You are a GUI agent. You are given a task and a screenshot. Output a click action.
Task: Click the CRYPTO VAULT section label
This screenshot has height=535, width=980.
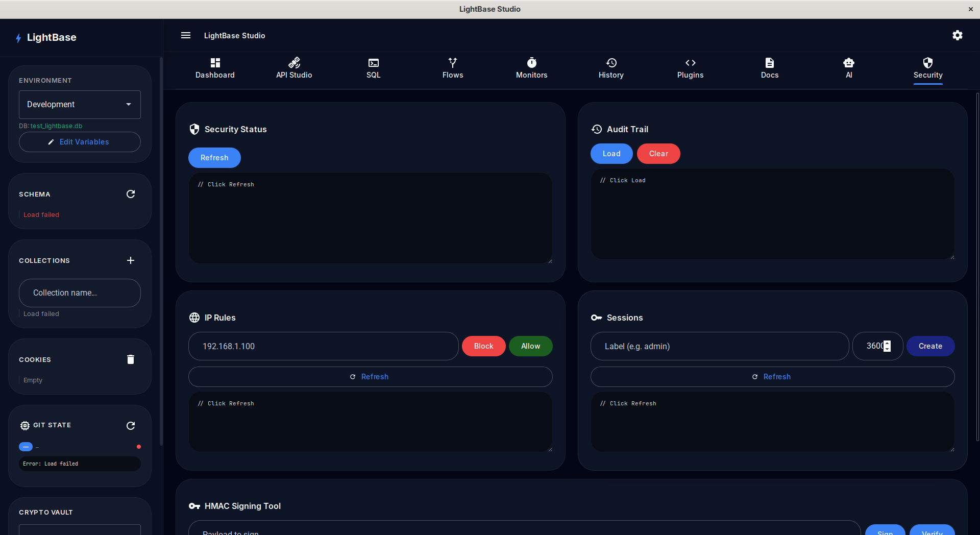46,513
